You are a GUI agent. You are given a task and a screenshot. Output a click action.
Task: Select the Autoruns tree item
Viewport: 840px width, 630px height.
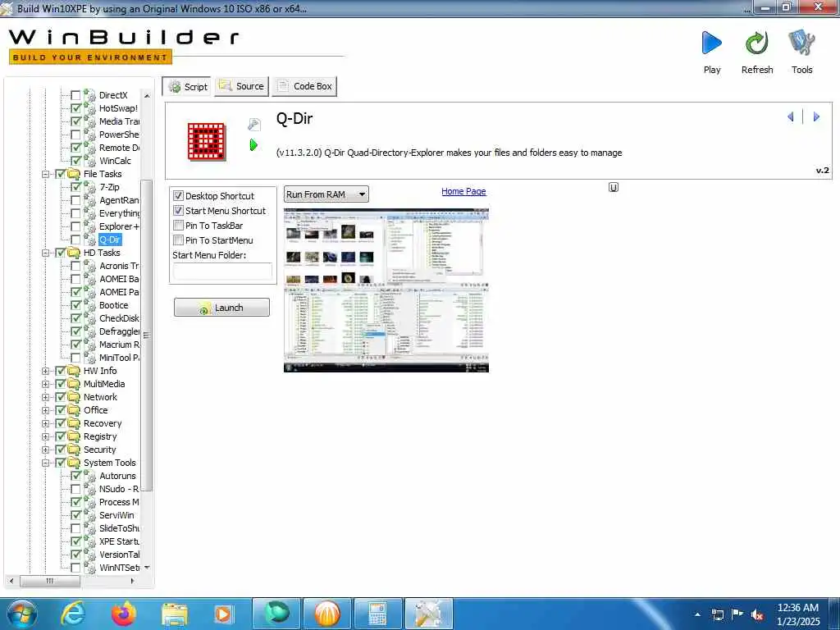point(117,476)
